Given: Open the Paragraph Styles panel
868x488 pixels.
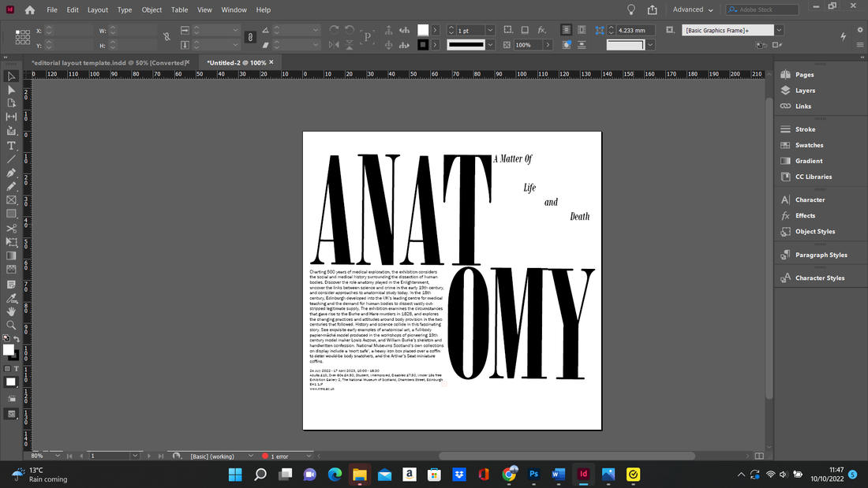Looking at the screenshot, I should pyautogui.click(x=821, y=255).
